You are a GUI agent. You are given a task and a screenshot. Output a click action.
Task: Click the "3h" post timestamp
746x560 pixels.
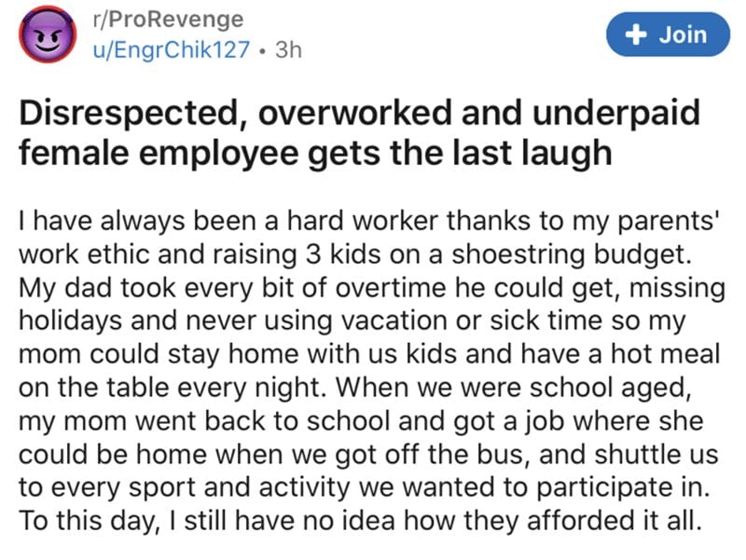point(288,49)
